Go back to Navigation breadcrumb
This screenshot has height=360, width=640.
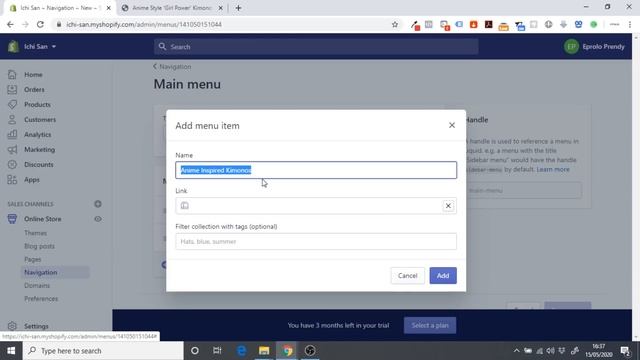coord(172,67)
